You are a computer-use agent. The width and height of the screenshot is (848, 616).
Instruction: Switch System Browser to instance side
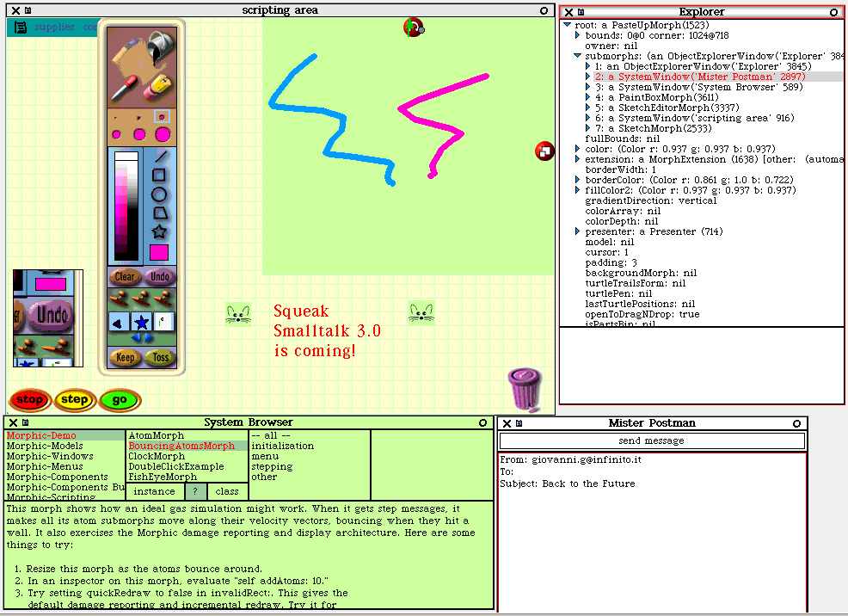155,491
